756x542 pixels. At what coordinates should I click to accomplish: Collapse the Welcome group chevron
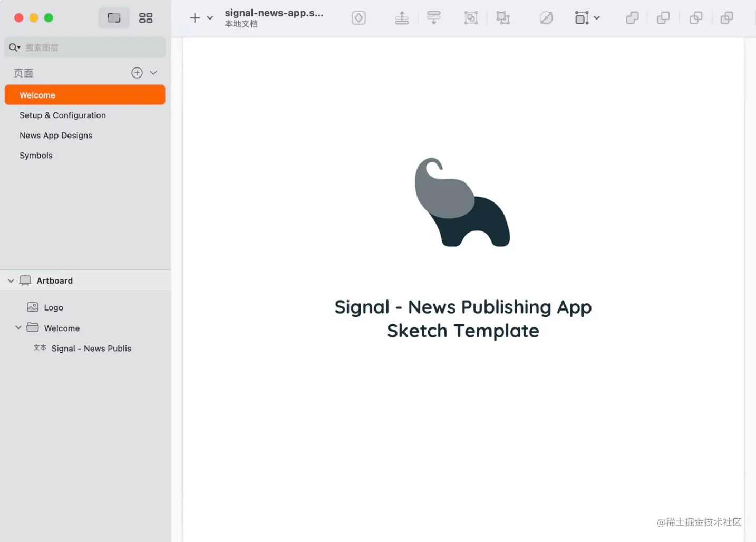coord(18,327)
